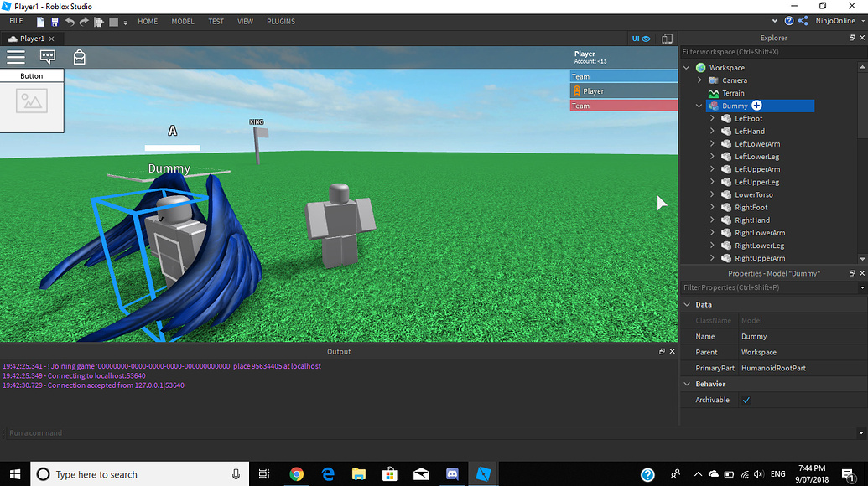The width and height of the screenshot is (868, 486).
Task: Add a child to Dummy via plus button
Action: [757, 106]
